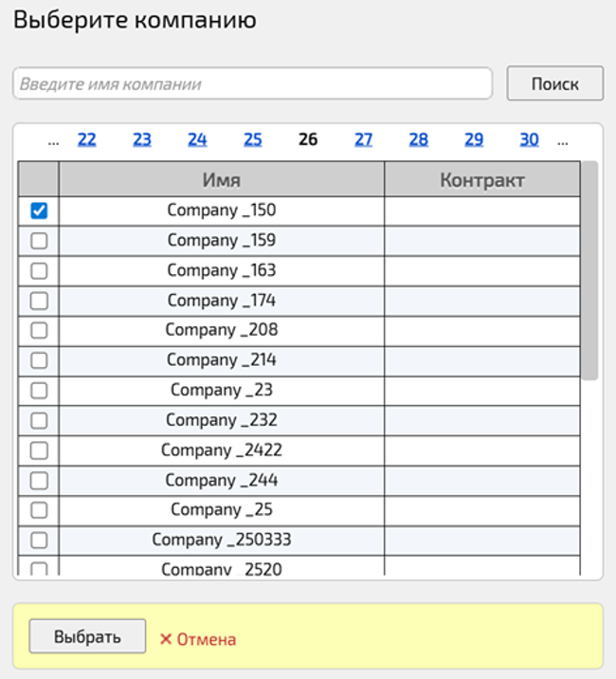Screen dimensions: 616x679
Task: Go to page 22
Action: (86, 139)
